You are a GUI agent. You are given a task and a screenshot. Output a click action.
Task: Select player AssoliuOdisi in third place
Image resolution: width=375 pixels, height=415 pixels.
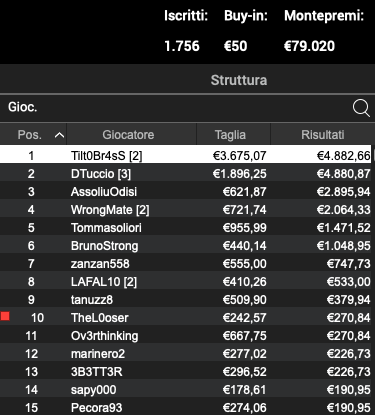(x=185, y=192)
